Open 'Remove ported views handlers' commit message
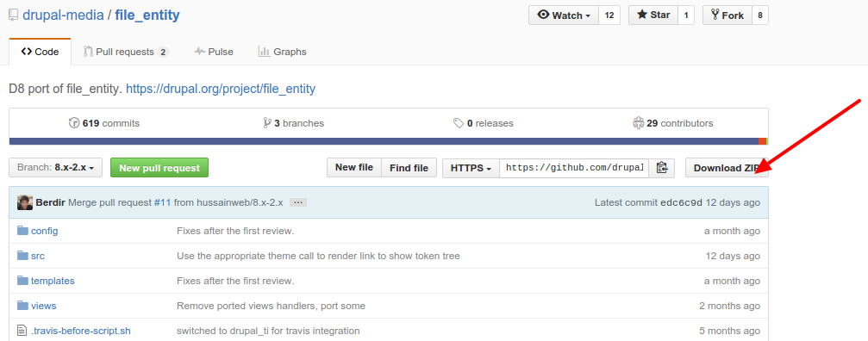This screenshot has width=868, height=341. 271,306
